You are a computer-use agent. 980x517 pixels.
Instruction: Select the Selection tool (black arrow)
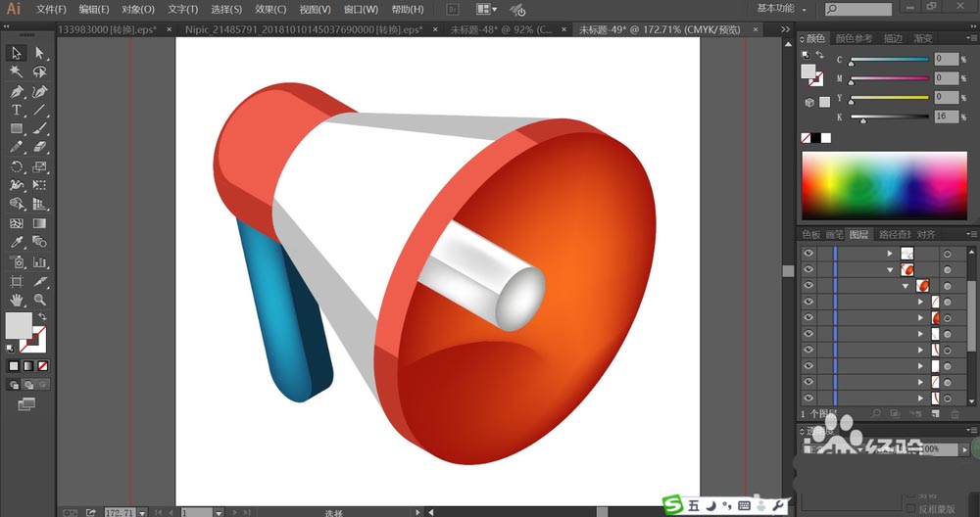coord(17,53)
